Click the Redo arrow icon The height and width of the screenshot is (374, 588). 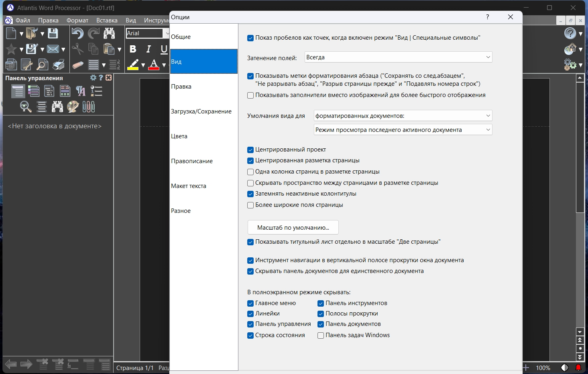[94, 33]
